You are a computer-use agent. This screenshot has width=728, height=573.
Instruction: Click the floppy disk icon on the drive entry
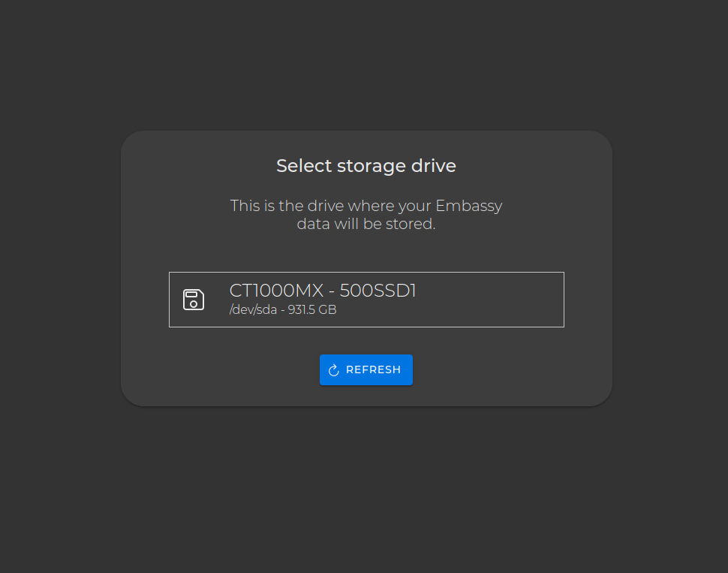194,299
